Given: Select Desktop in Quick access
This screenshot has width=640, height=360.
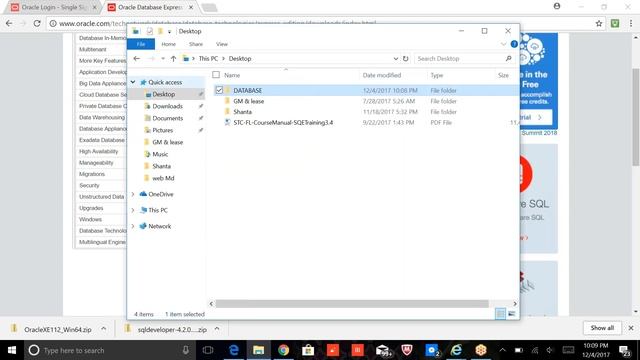Looking at the screenshot, I should pos(164,94).
